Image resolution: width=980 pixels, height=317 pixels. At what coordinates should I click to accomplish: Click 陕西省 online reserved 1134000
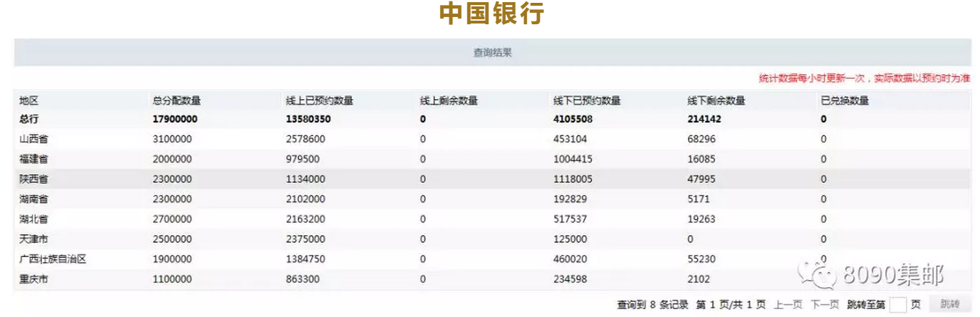306,179
